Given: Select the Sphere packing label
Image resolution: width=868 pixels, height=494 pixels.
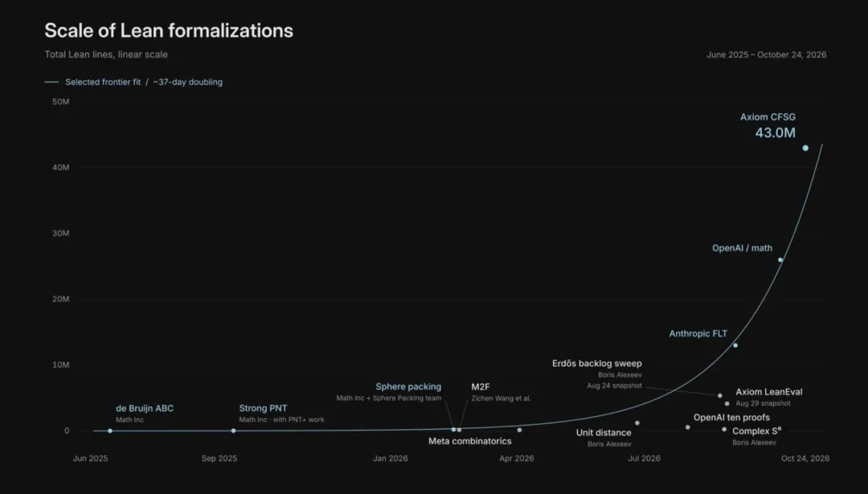Looking at the screenshot, I should point(408,386).
